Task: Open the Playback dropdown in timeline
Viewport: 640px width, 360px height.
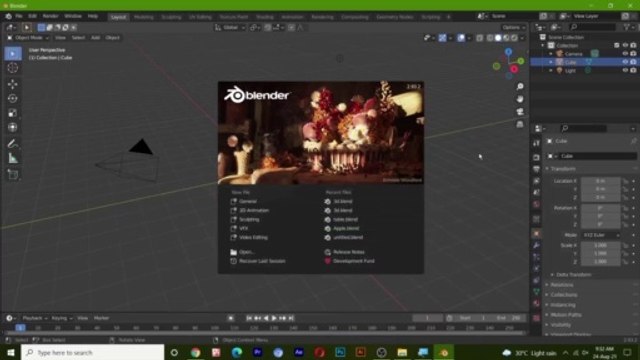Action: 34,318
